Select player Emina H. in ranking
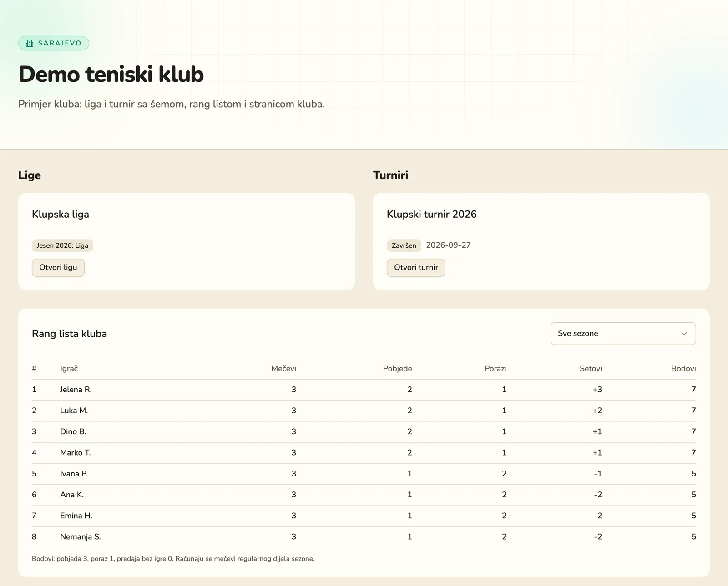The image size is (728, 586). (76, 516)
